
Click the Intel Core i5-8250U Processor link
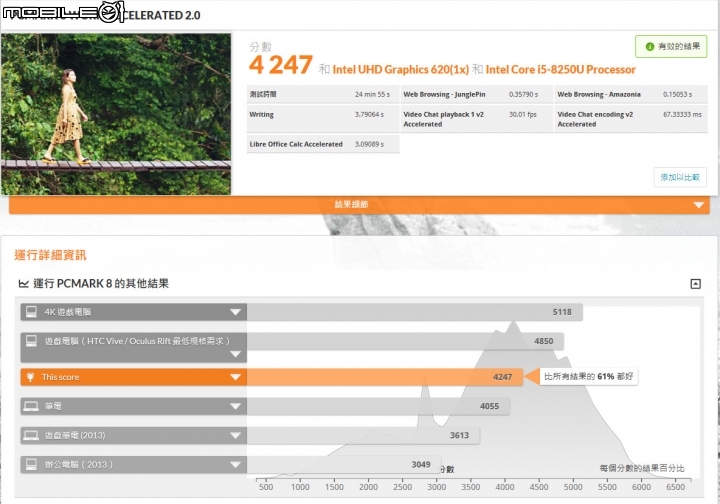pyautogui.click(x=561, y=69)
